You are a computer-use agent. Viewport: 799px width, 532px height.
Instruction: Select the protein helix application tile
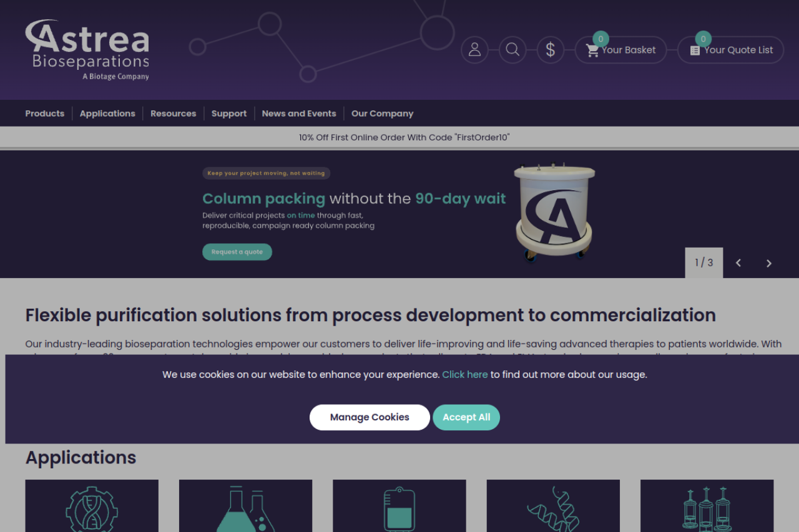(553, 506)
